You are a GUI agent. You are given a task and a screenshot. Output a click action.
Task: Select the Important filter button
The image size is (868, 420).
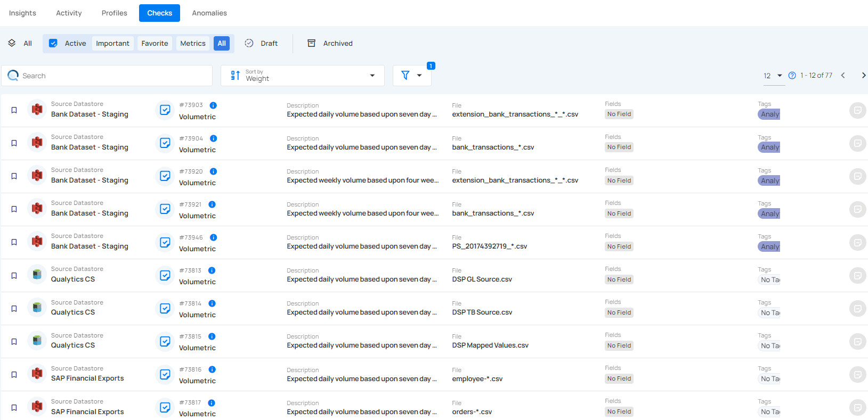(112, 44)
